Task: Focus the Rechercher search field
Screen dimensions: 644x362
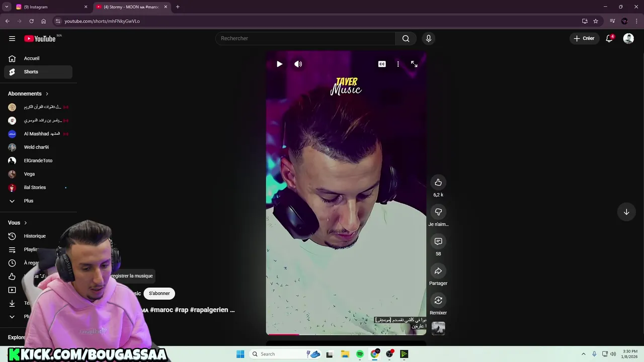Action: 305,39
